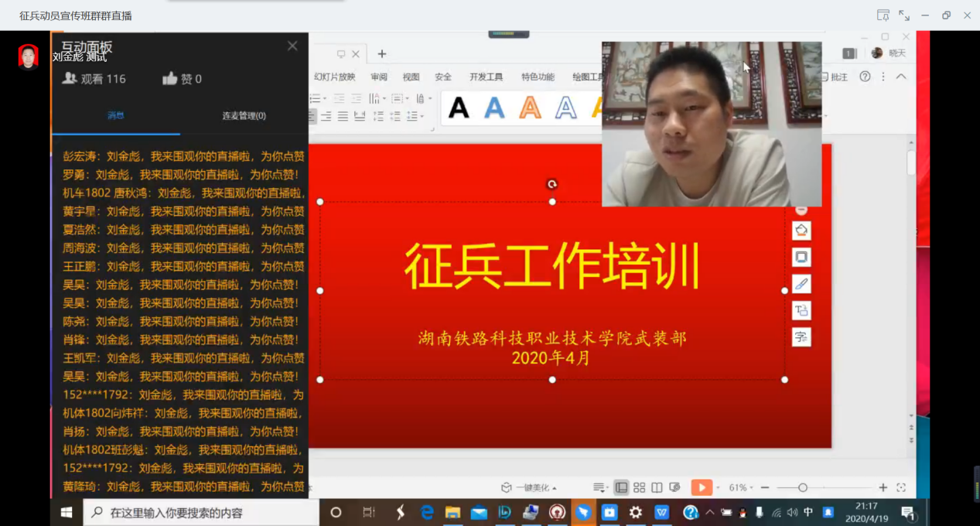Click the taskbar search box
Viewport: 980px width, 526px height.
pos(201,512)
